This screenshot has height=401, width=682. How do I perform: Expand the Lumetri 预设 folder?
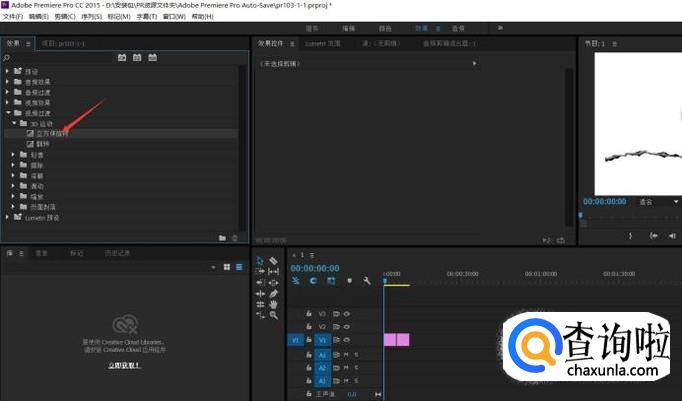[8, 216]
